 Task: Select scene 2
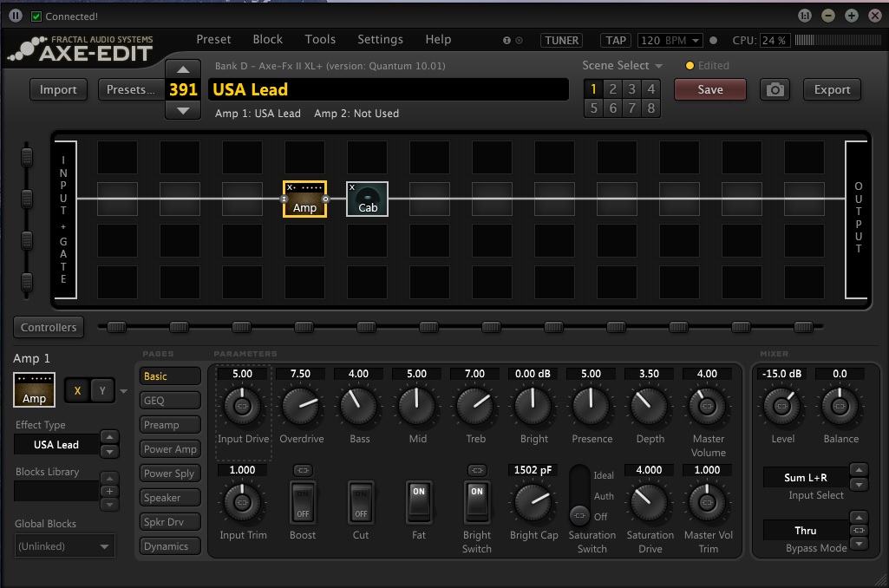(x=613, y=89)
